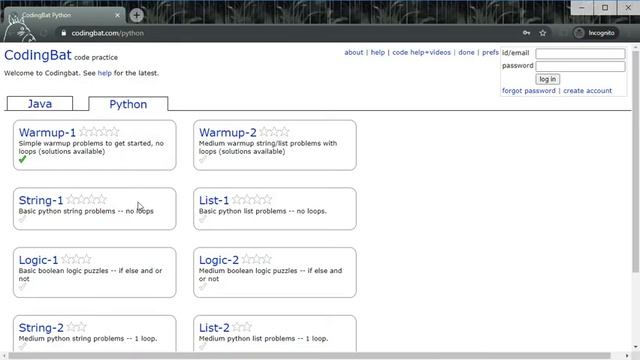This screenshot has width=640, height=360.
Task: Focus the password input field
Action: point(580,66)
